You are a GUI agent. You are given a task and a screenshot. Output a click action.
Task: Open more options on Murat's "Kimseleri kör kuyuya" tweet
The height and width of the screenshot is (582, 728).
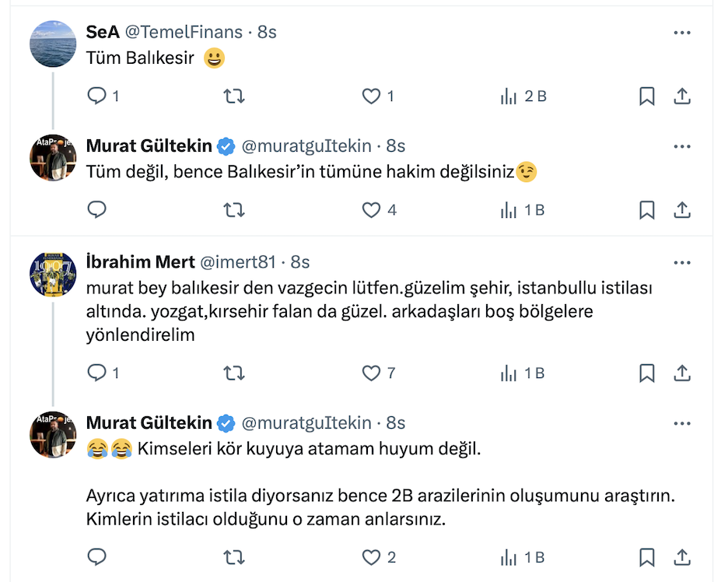(x=681, y=423)
